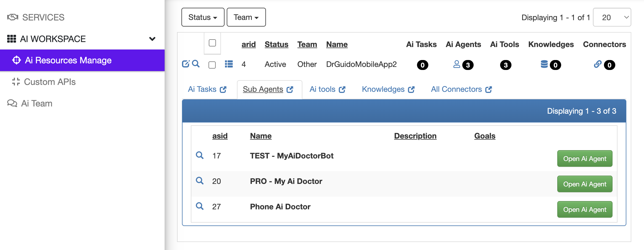Open the Team filter dropdown
Viewport: 644px width, 250px height.
point(246,17)
